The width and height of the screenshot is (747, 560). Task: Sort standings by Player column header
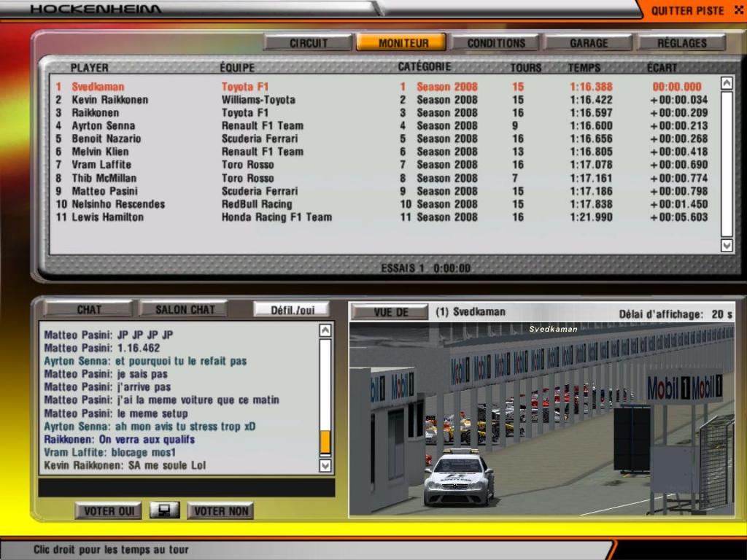tap(89, 68)
